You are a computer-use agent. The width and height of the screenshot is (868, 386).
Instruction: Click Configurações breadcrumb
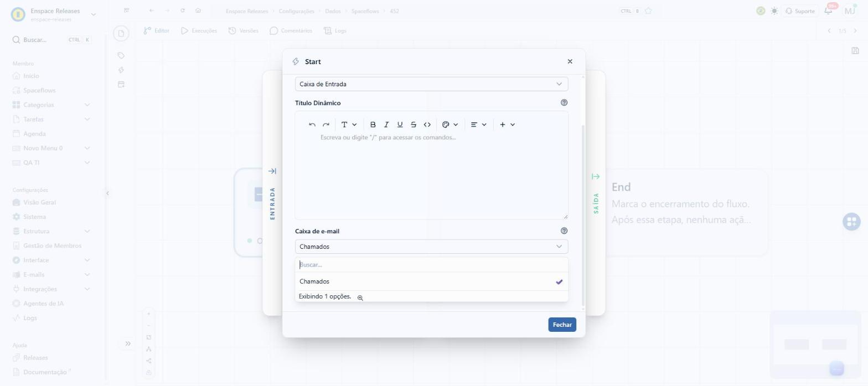point(296,11)
